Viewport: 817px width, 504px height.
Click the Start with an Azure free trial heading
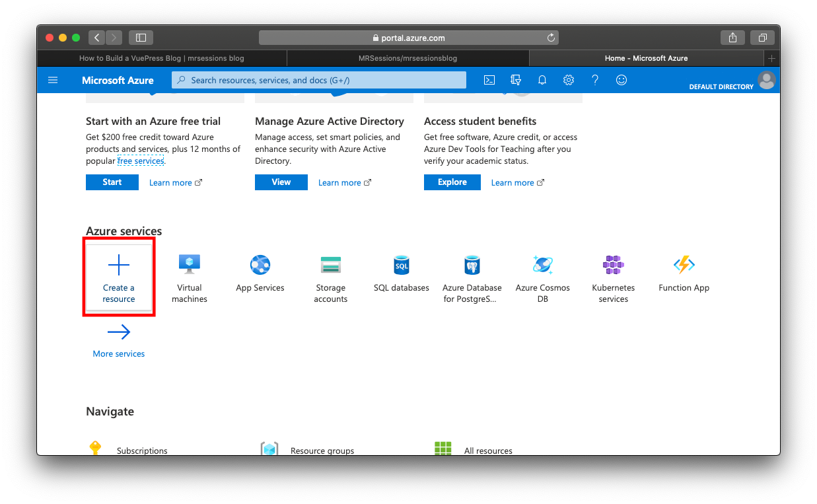point(153,122)
